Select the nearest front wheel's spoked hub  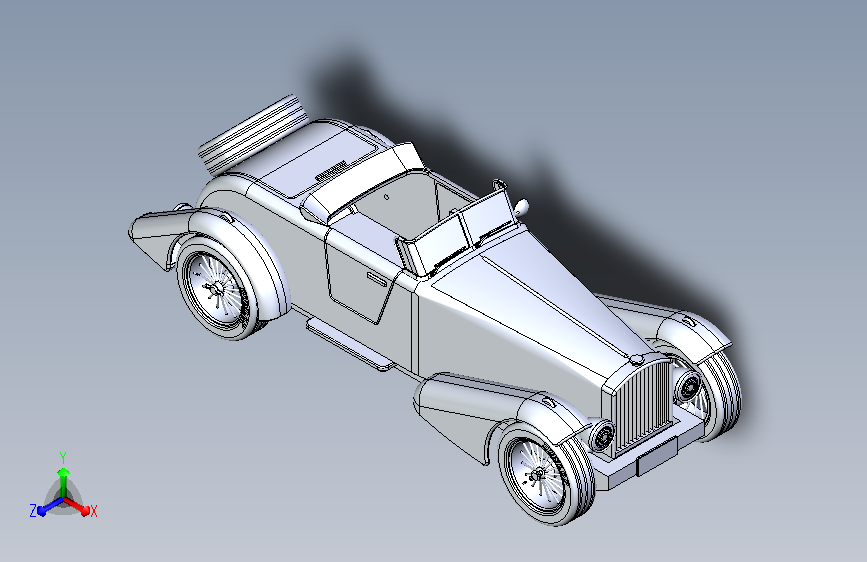[539, 475]
